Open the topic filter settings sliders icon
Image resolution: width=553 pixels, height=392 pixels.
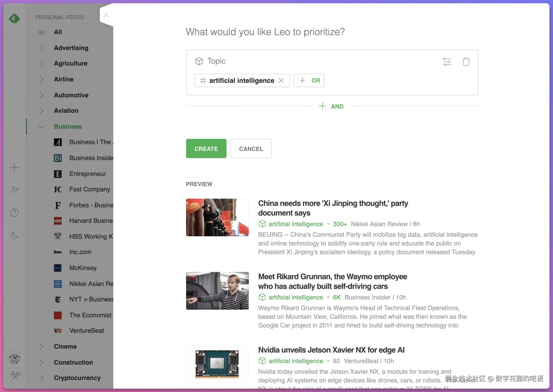[x=447, y=62]
